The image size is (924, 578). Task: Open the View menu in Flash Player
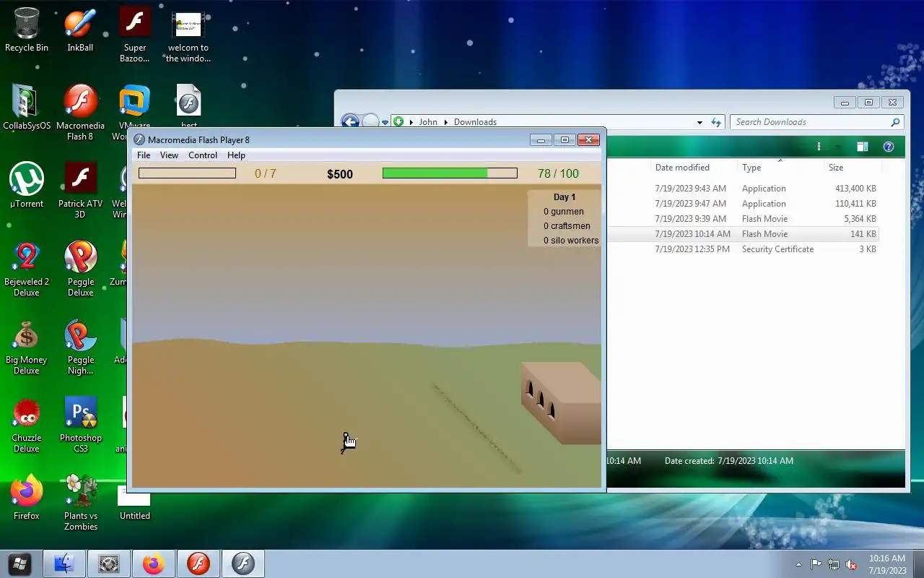[169, 155]
